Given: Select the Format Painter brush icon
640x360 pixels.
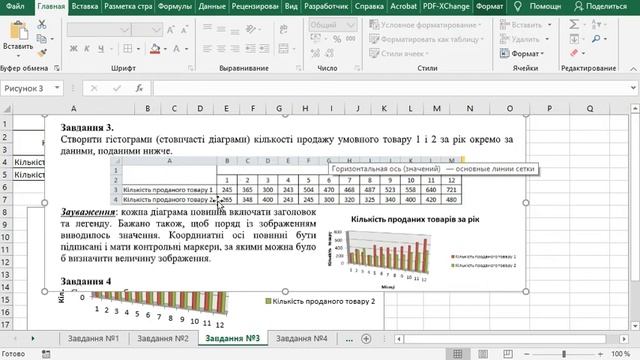Looking at the screenshot, I should (42, 53).
